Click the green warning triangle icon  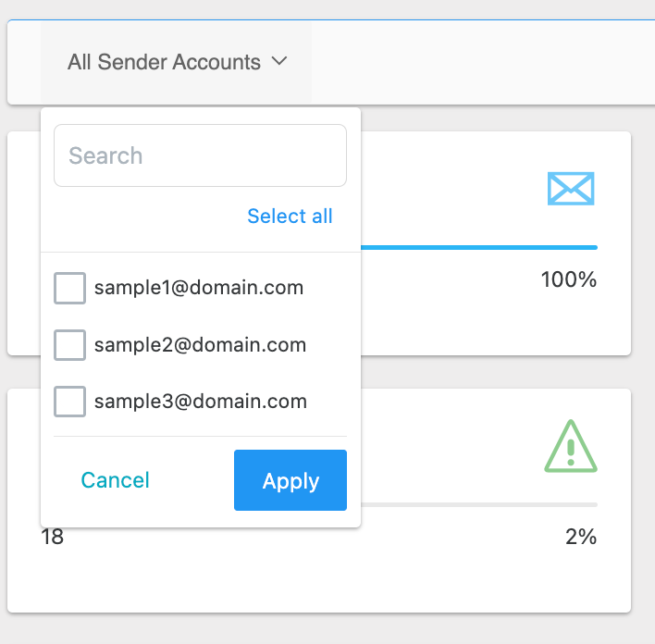(x=571, y=446)
